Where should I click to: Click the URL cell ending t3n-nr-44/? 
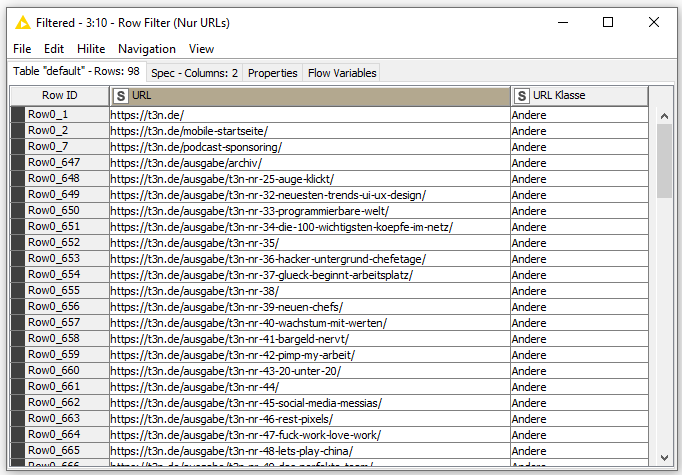point(310,387)
